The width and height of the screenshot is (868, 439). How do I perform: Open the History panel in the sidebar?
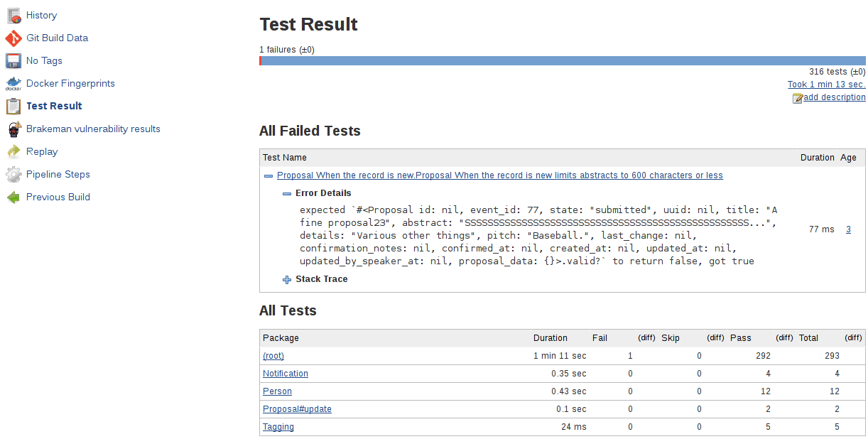coord(13,15)
